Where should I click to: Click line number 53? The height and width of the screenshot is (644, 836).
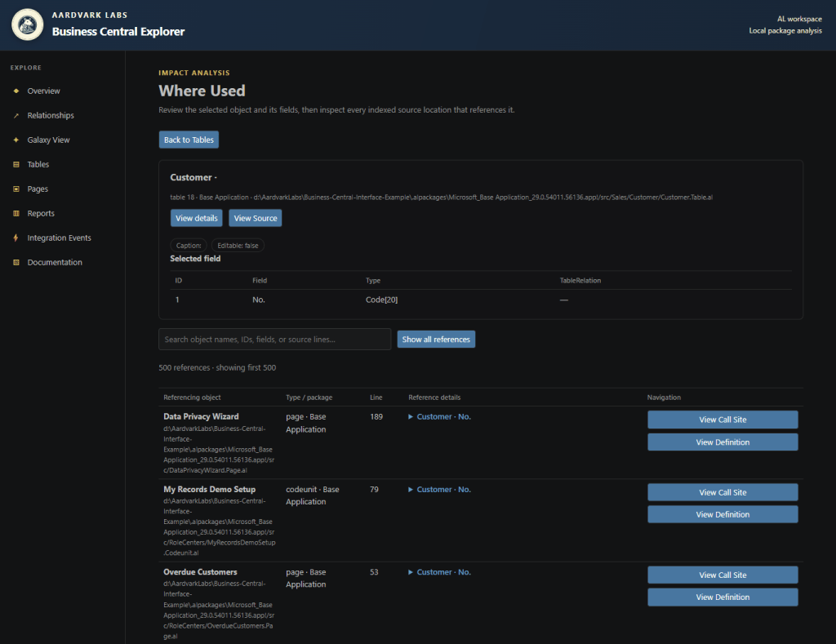coord(374,572)
